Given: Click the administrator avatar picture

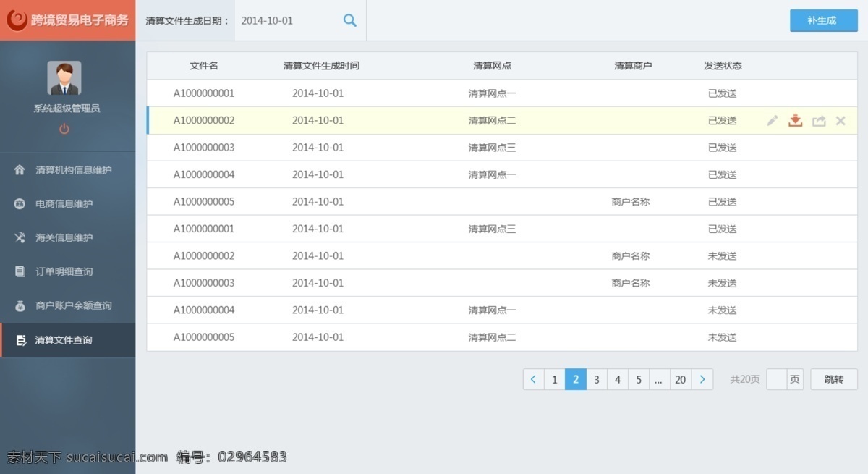Looking at the screenshot, I should click(x=64, y=78).
